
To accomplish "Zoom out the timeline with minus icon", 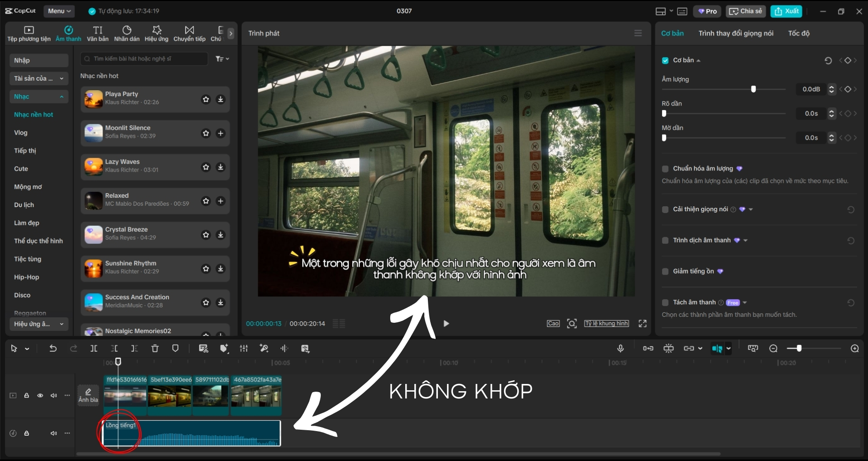I will pos(773,349).
